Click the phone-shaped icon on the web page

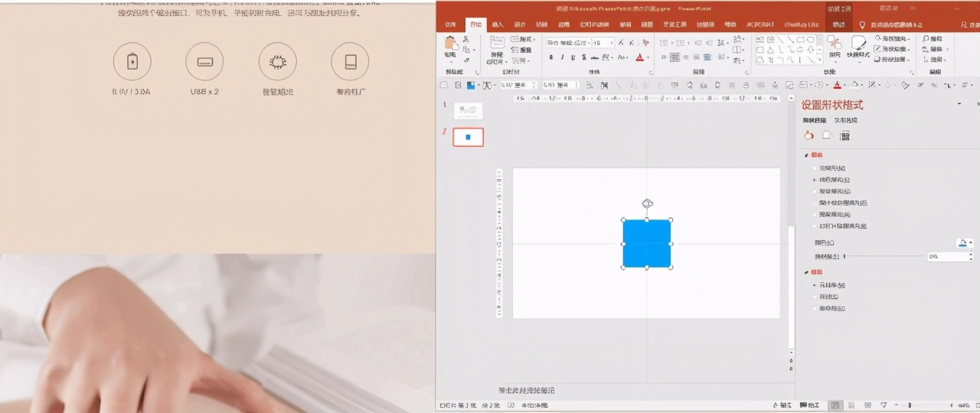pos(350,61)
